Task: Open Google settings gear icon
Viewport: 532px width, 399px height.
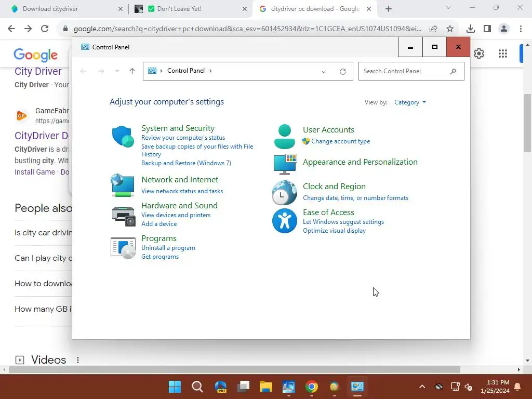Action: coord(478,54)
